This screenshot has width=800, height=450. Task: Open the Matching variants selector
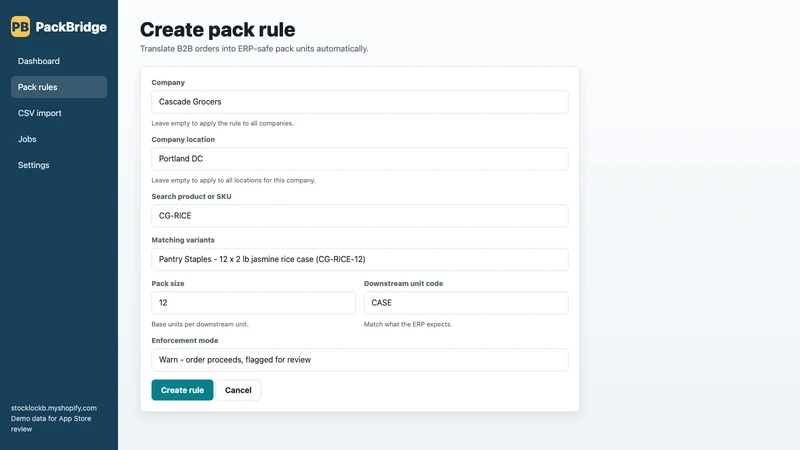click(x=360, y=259)
